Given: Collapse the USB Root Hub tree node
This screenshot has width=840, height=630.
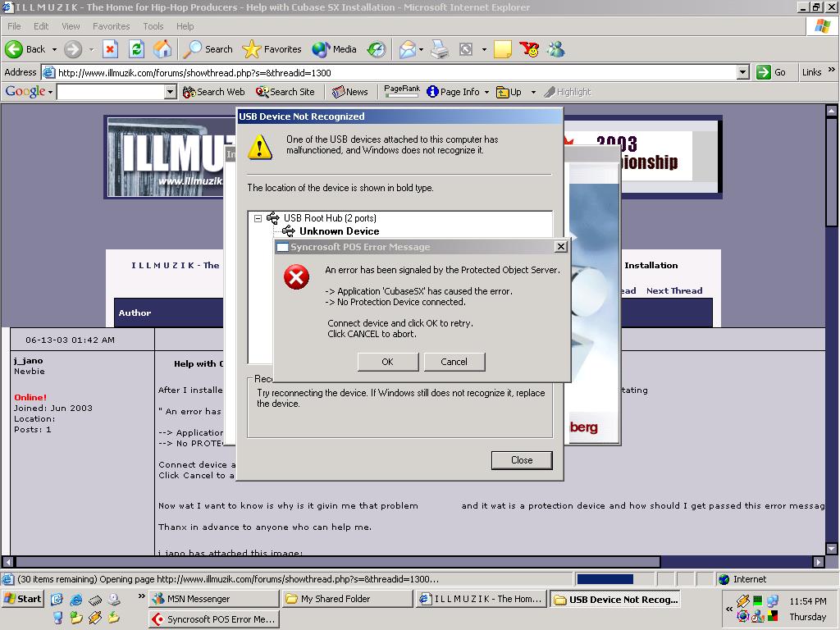Looking at the screenshot, I should pos(258,218).
